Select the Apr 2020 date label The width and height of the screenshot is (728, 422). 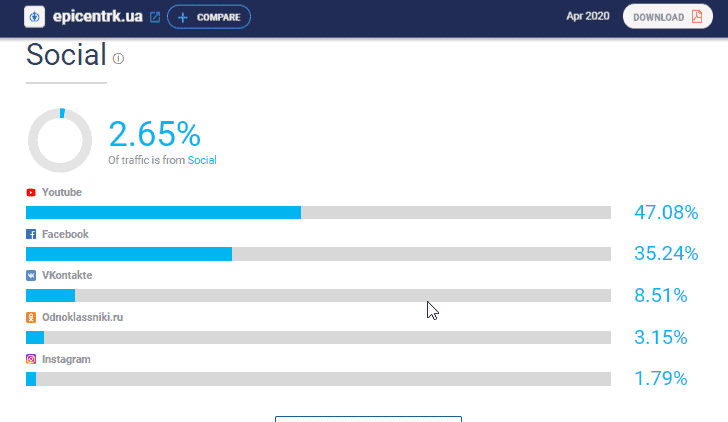[587, 17]
